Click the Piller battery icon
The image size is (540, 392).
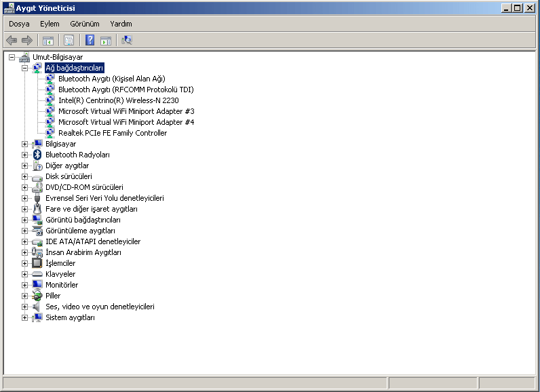[x=37, y=296]
